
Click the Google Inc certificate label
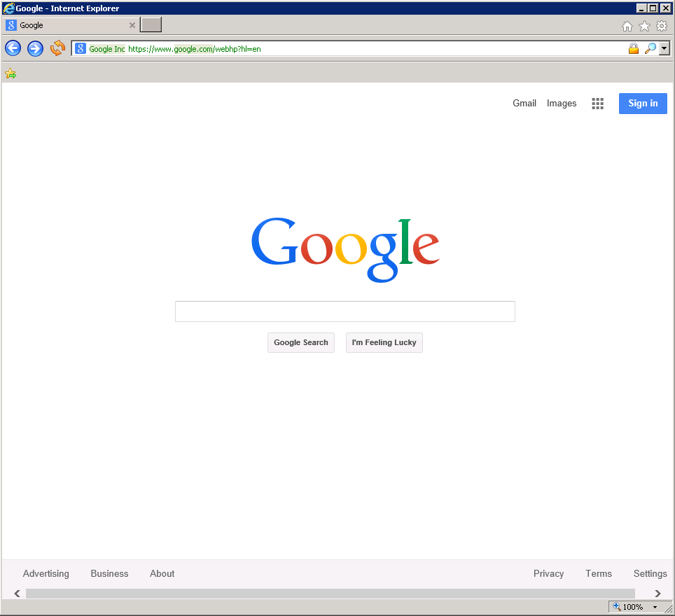(x=106, y=49)
